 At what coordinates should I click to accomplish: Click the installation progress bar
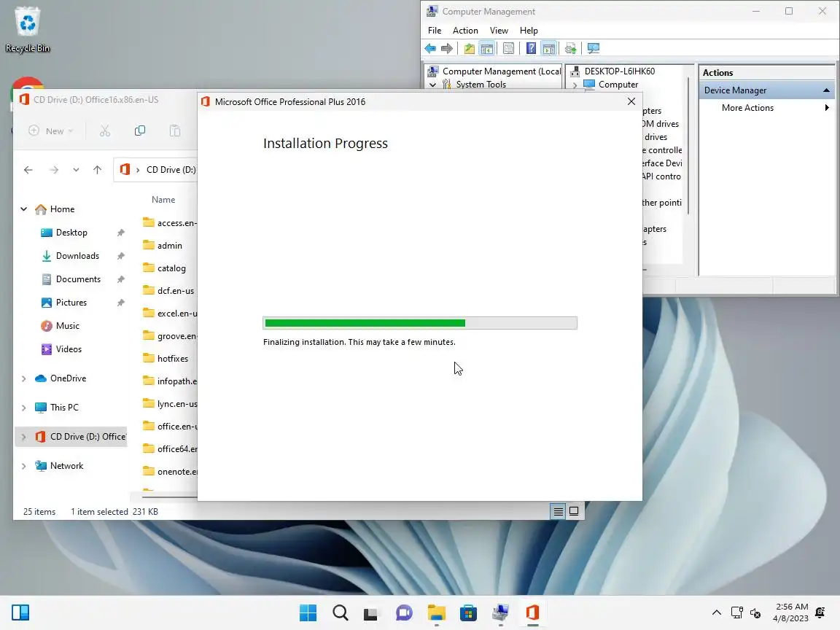[x=420, y=323]
